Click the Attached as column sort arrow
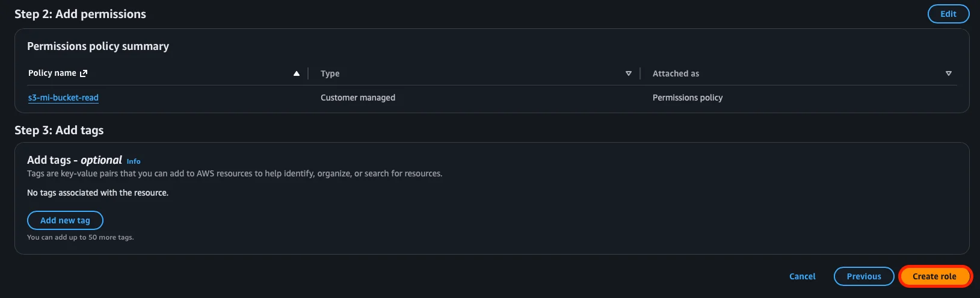 tap(948, 73)
